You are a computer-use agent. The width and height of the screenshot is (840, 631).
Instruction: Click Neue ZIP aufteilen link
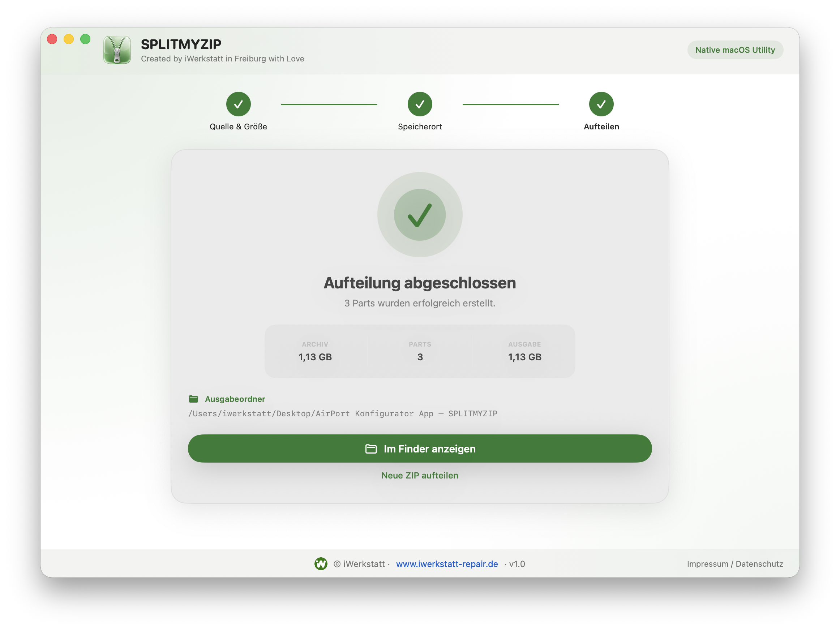(x=420, y=475)
